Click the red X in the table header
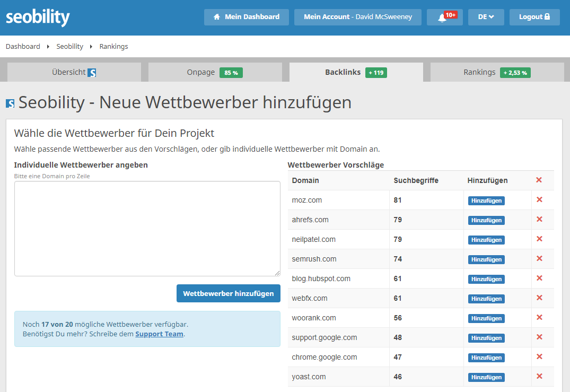570x392 pixels. 539,180
